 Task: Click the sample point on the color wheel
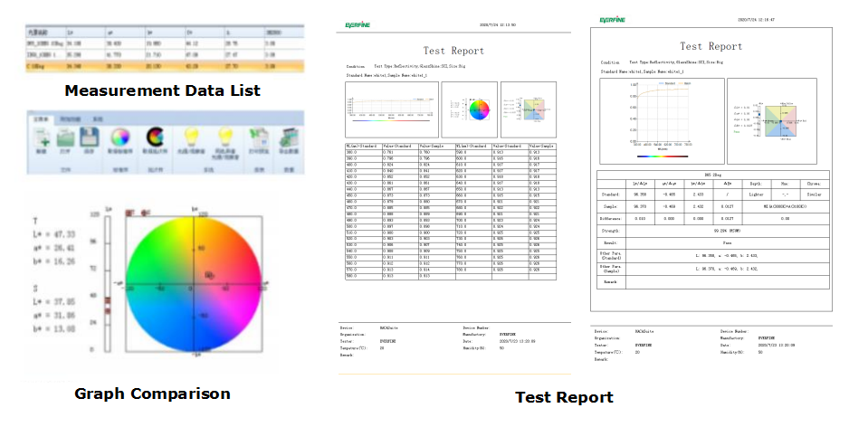pyautogui.click(x=208, y=273)
